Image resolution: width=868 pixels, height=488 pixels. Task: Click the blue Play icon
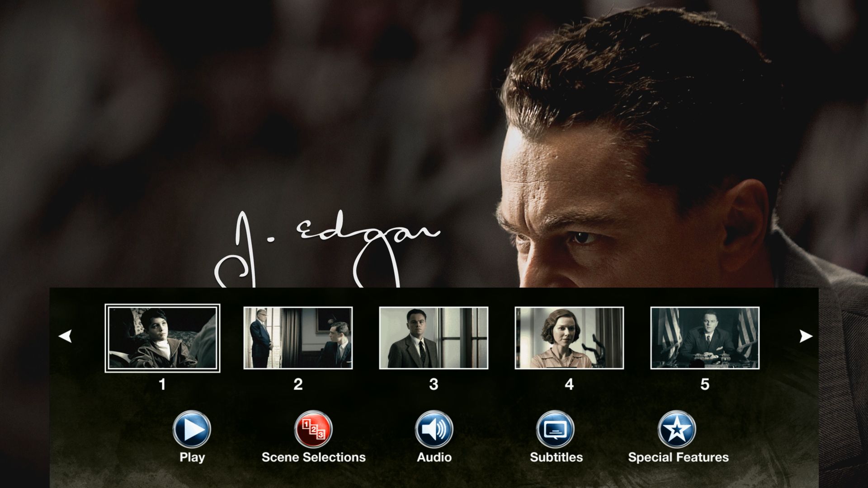tap(192, 429)
